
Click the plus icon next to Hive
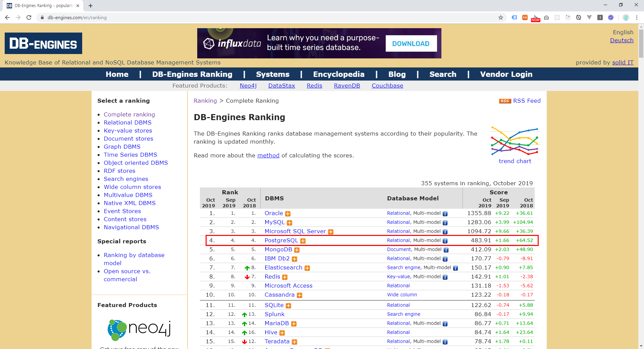[282, 333]
